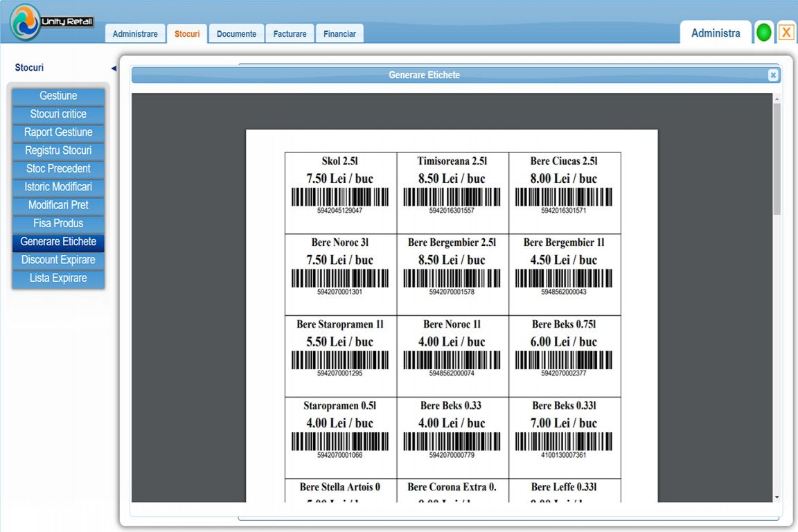The image size is (798, 532).
Task: Click the Unity Retail logo icon
Action: [24, 21]
